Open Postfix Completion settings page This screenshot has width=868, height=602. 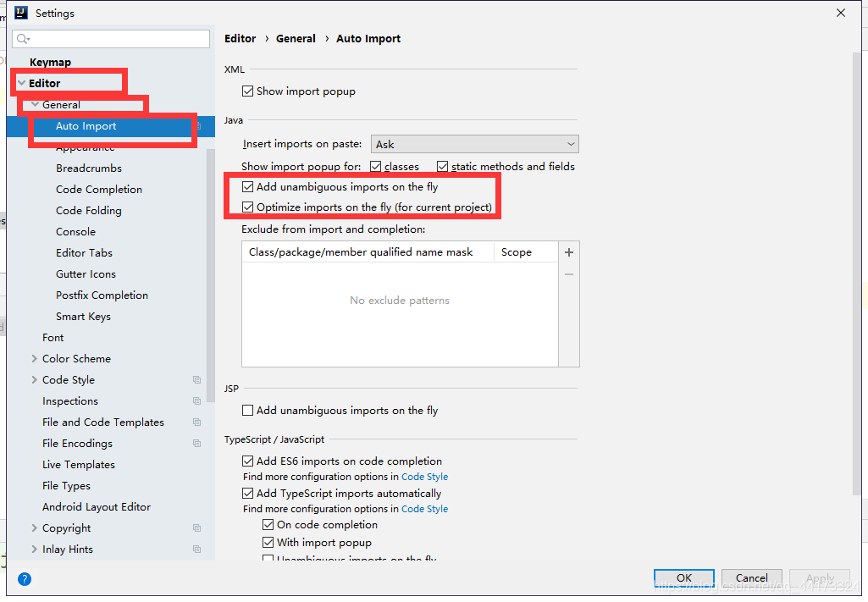point(102,295)
